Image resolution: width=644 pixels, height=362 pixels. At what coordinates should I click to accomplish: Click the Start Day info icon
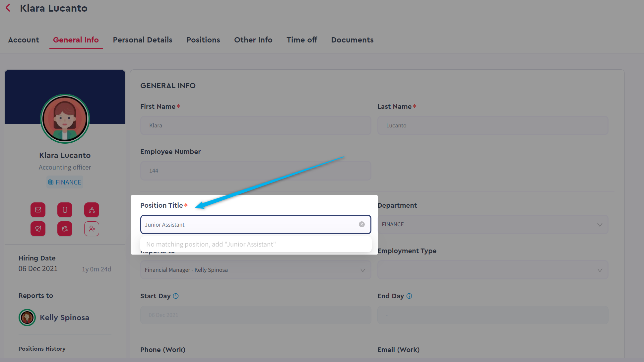pyautogui.click(x=176, y=296)
